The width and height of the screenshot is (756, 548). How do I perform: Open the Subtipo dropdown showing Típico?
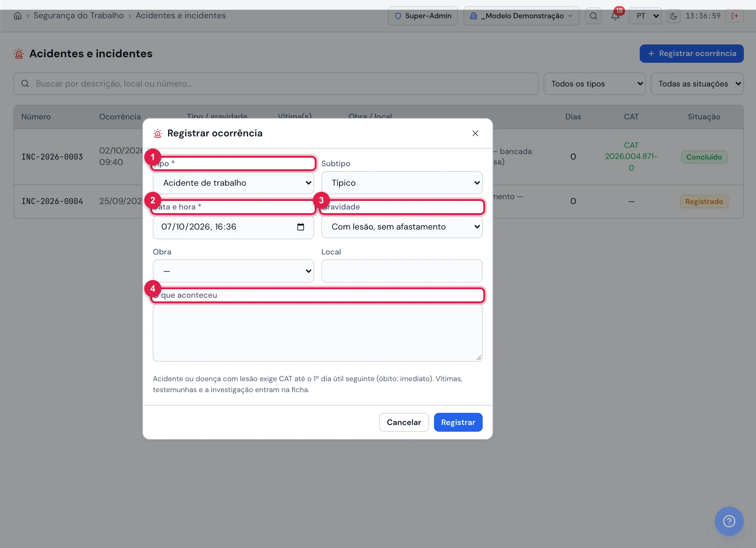[402, 183]
